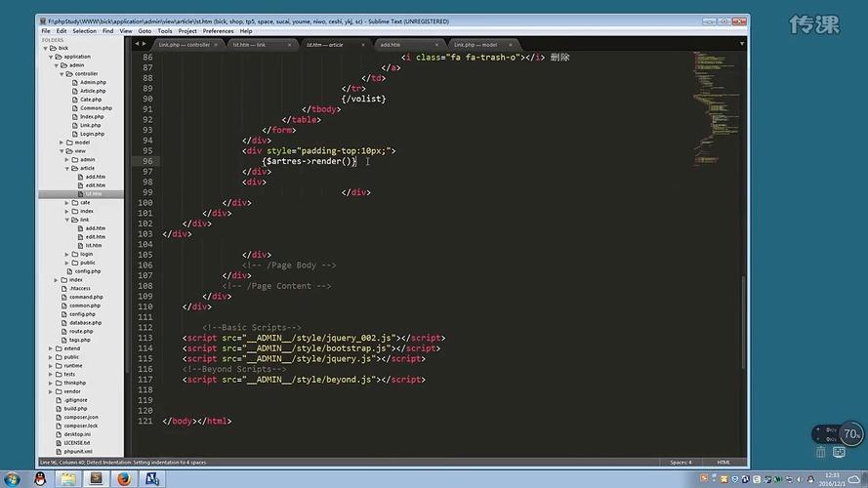Open the Preferences menu
Image resolution: width=868 pixels, height=488 pixels.
(218, 30)
